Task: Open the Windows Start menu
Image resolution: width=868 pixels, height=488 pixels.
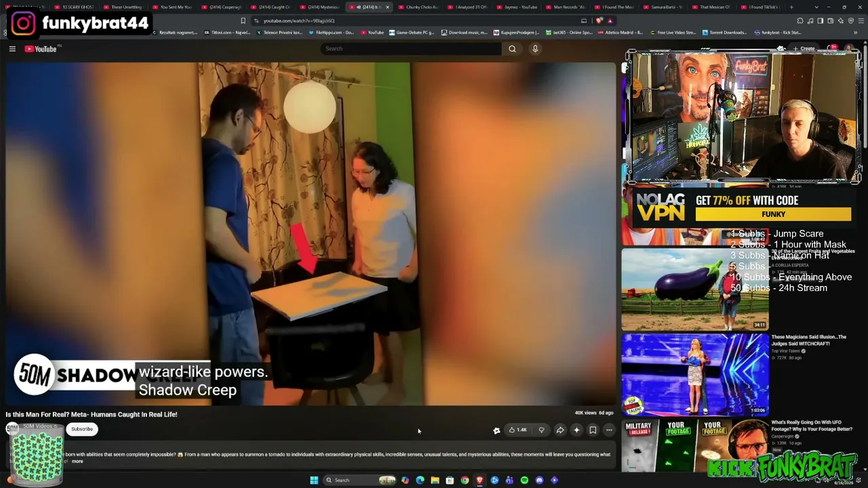Action: pos(314,481)
